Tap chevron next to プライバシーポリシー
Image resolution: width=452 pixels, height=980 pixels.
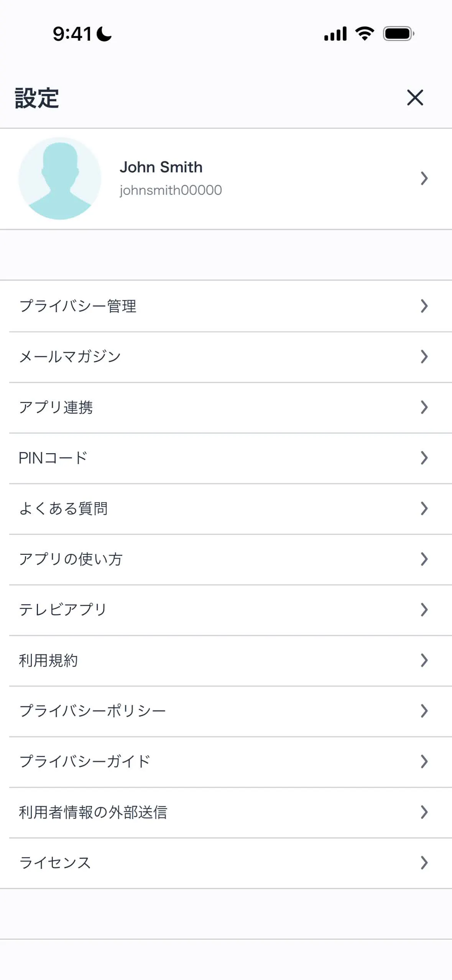(424, 711)
